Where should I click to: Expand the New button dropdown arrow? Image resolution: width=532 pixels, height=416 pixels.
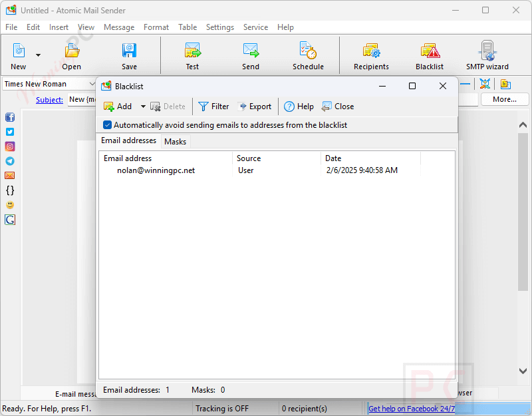[x=39, y=55]
